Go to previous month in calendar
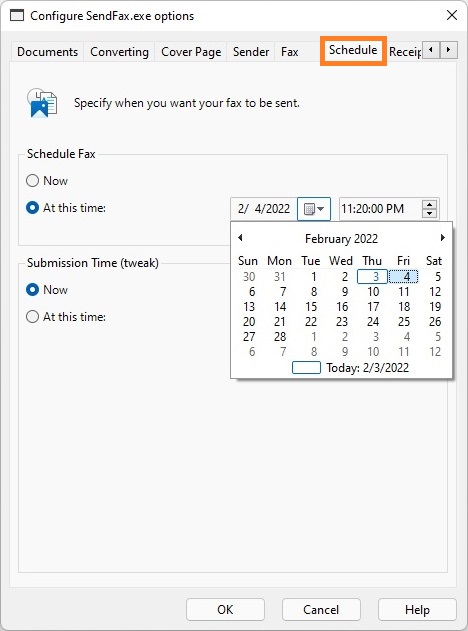The width and height of the screenshot is (468, 631). click(240, 238)
